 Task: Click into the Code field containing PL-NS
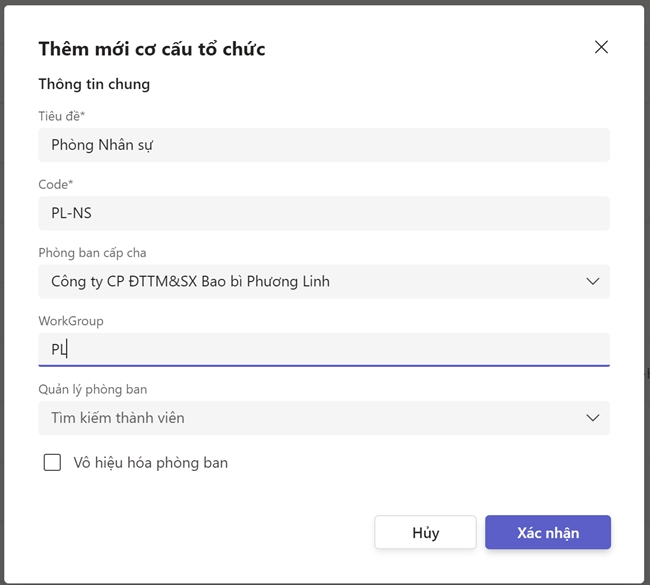point(324,213)
